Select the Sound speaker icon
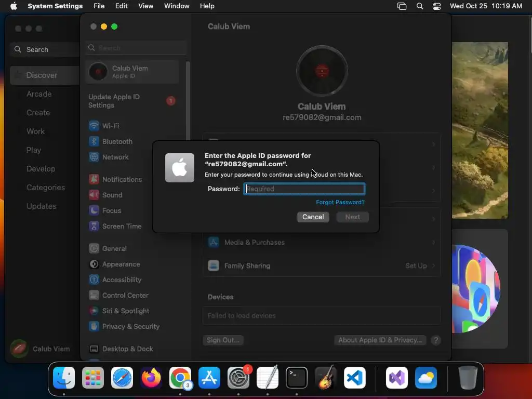This screenshot has width=532, height=399. [94, 195]
